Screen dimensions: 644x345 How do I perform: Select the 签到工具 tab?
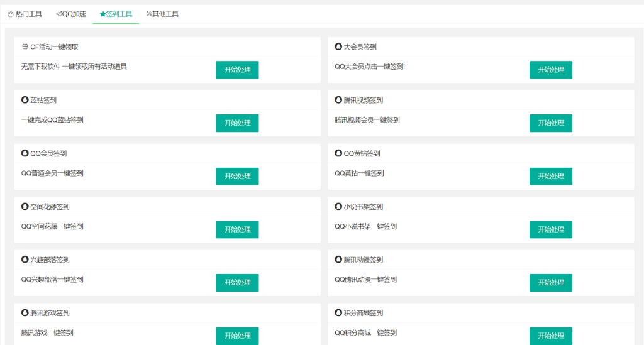click(x=116, y=14)
